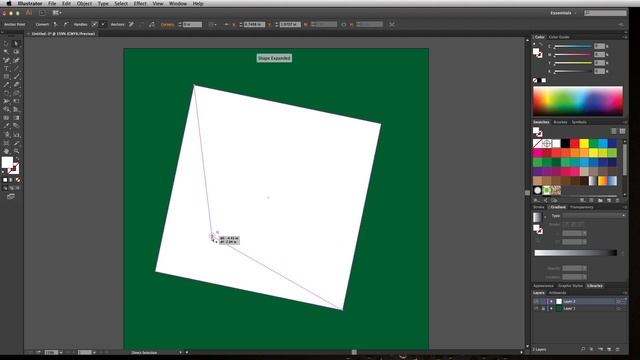Open artboard navigation dropdown in status bar
Viewport: 640px width, 360px height.
(x=94, y=353)
